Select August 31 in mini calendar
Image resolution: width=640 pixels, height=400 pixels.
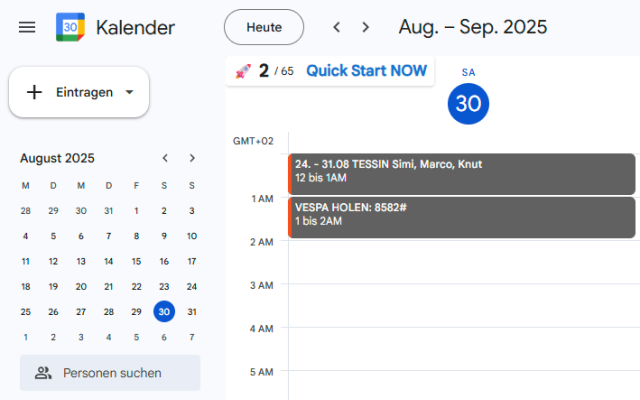coord(192,311)
